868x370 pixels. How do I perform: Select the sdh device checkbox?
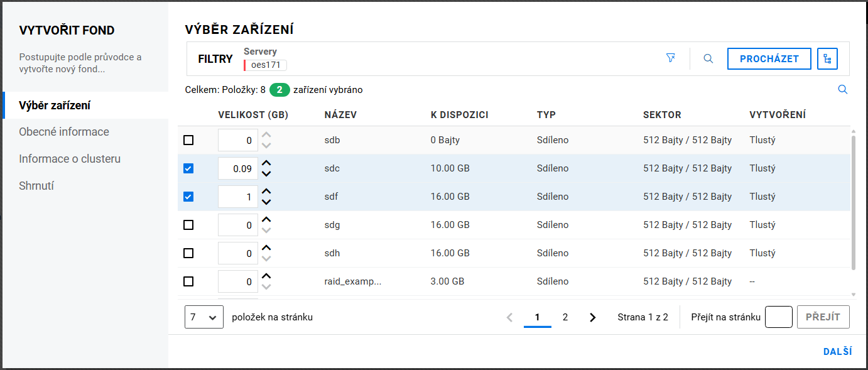pos(188,253)
